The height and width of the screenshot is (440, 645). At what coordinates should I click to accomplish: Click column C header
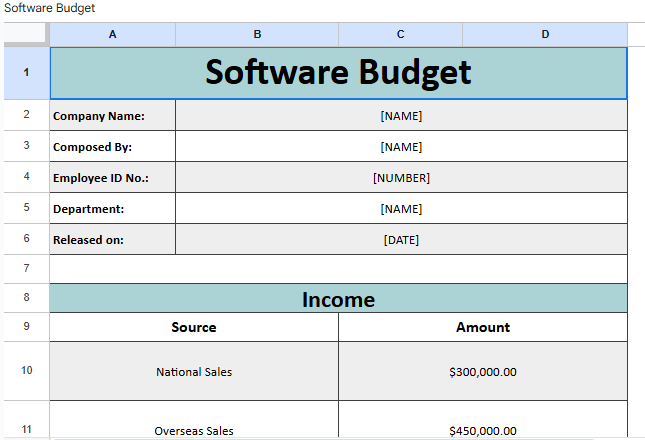click(400, 34)
